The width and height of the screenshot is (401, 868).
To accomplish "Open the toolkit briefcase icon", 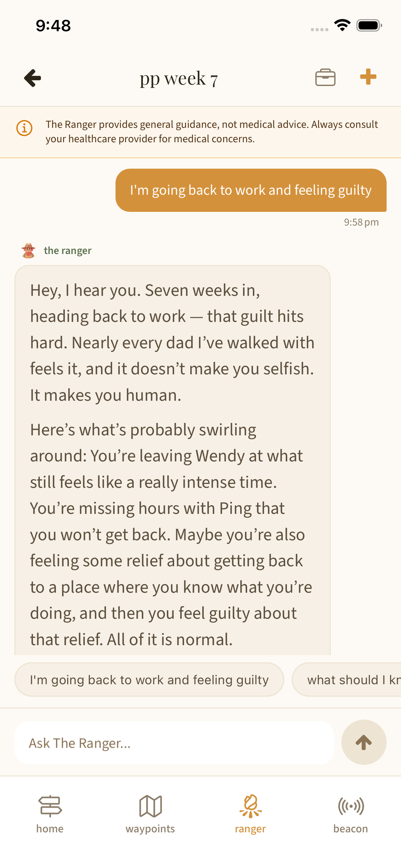I will coord(326,78).
